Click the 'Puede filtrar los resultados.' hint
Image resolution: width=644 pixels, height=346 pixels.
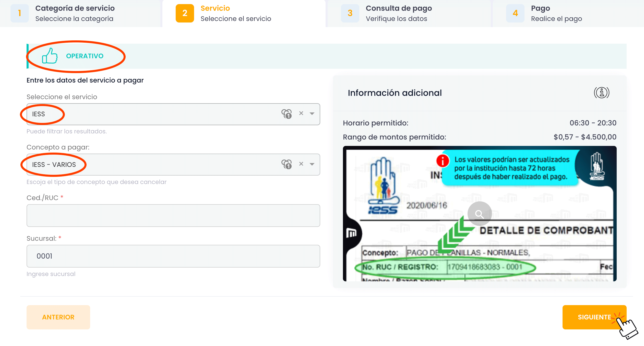pos(67,131)
